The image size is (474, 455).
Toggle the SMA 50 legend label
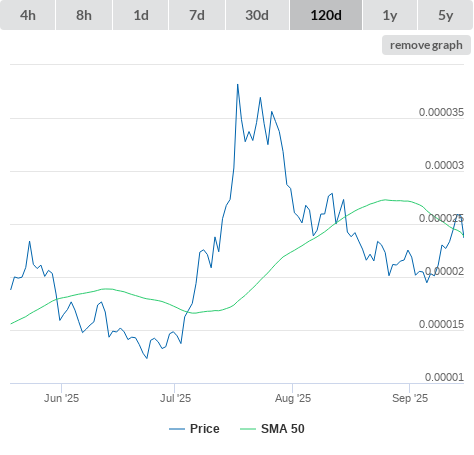(283, 429)
